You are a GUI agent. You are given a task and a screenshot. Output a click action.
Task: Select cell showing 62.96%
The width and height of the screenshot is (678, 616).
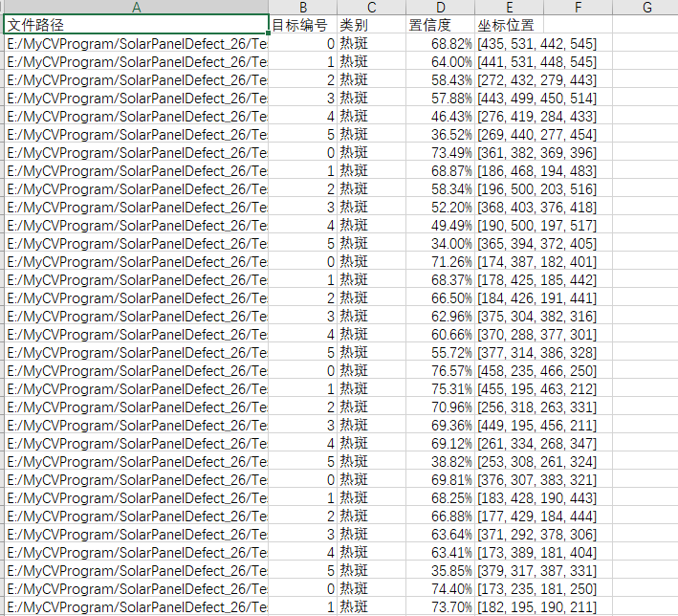(440, 316)
